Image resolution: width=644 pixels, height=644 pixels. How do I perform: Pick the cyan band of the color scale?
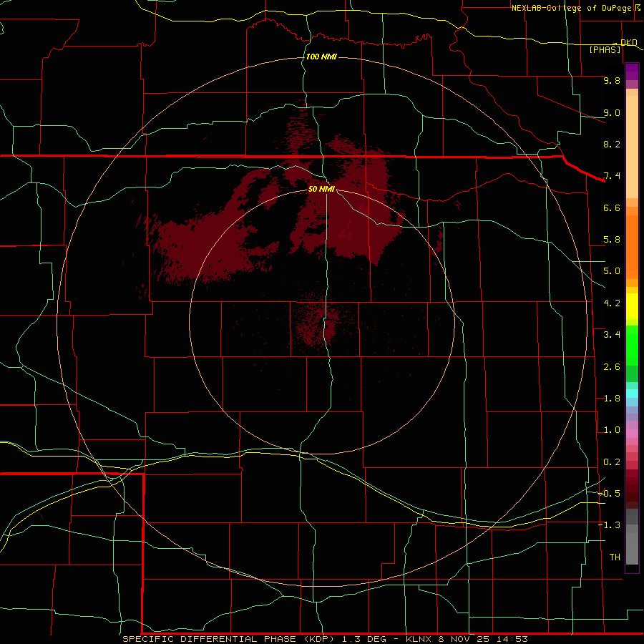pos(632,394)
